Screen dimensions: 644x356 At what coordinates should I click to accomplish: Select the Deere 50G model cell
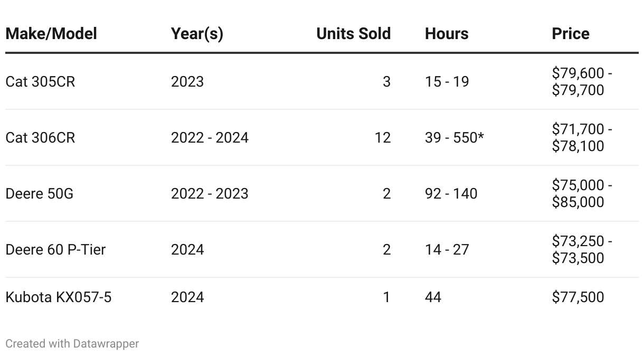click(39, 194)
